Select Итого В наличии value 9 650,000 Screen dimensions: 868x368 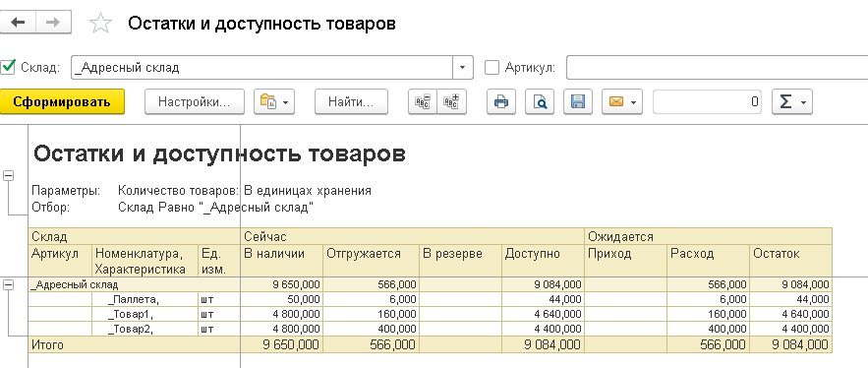coord(282,344)
